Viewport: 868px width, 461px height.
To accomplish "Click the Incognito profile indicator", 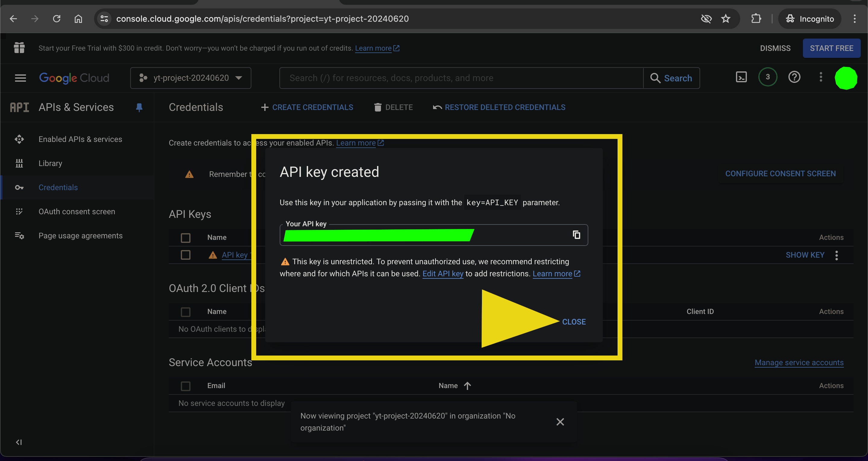I will (x=810, y=19).
